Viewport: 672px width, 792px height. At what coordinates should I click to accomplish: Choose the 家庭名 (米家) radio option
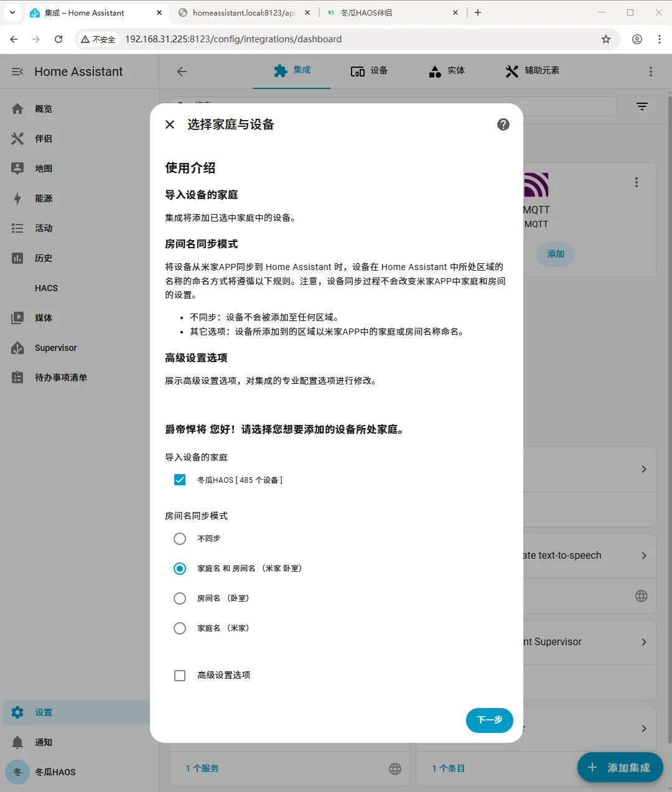pos(180,628)
